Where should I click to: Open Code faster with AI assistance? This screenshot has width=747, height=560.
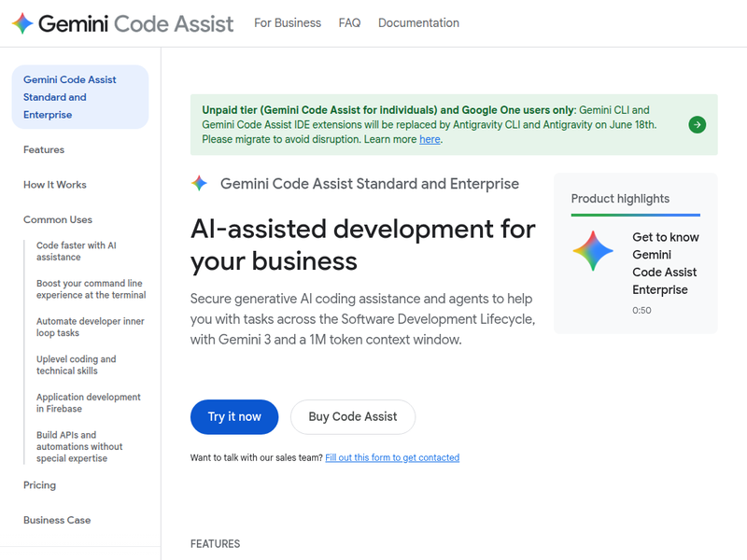click(x=77, y=251)
